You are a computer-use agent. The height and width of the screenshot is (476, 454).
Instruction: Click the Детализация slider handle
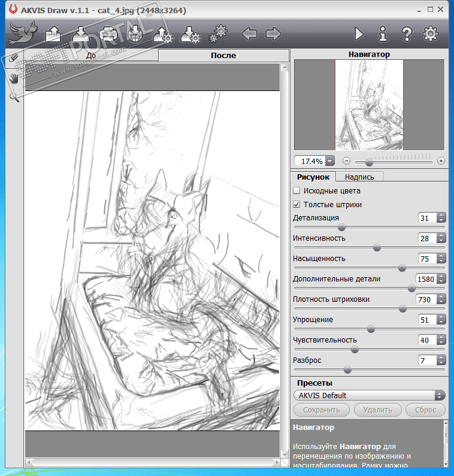pos(341,228)
